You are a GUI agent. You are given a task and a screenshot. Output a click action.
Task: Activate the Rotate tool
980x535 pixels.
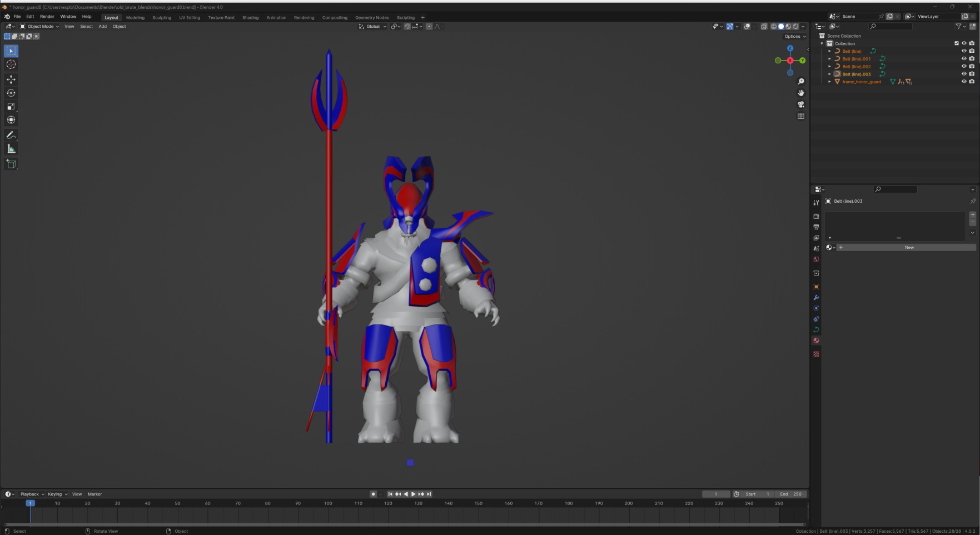tap(11, 93)
